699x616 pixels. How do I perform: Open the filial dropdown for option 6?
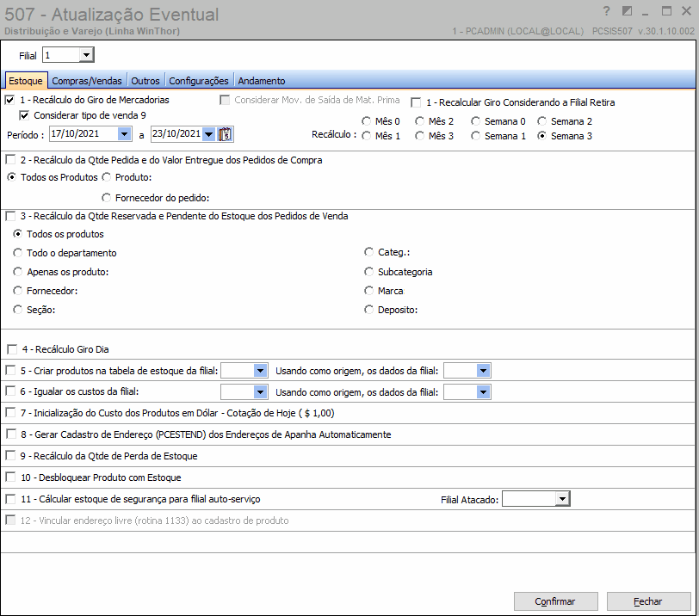coord(260,392)
